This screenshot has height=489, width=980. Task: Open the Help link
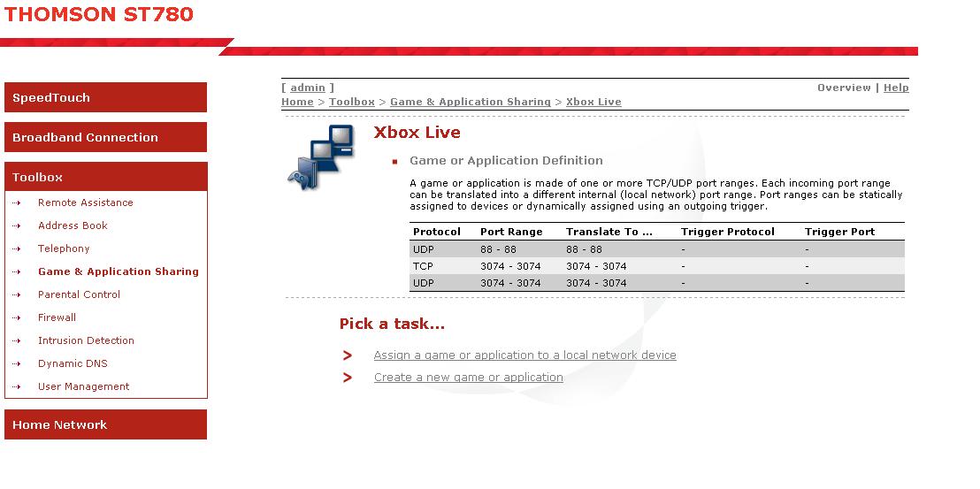click(896, 88)
